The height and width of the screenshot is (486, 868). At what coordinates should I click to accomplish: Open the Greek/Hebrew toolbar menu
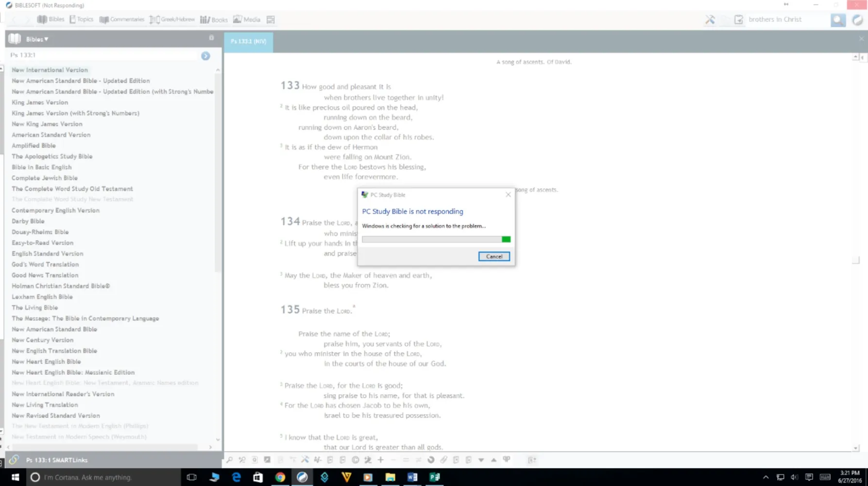[x=172, y=19]
